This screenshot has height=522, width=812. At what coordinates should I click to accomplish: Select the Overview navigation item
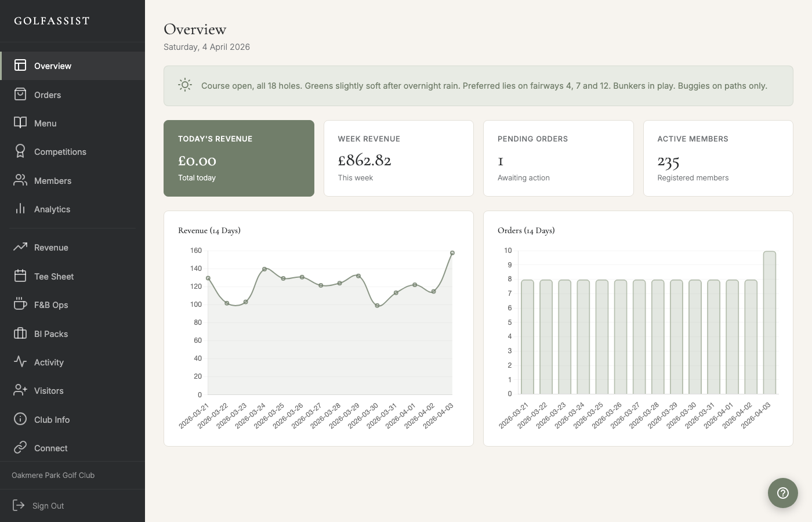click(53, 66)
